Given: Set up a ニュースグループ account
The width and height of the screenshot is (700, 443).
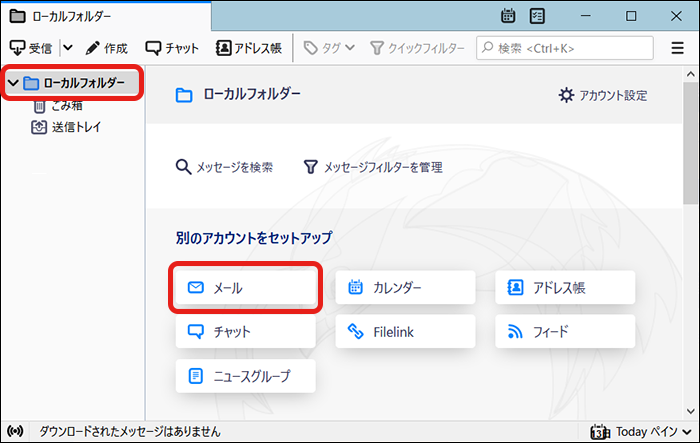Looking at the screenshot, I should click(246, 376).
